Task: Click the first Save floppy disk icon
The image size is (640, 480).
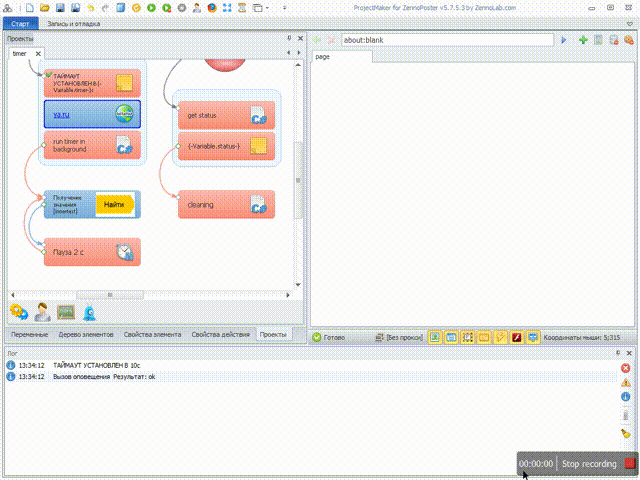Action: (x=60, y=7)
